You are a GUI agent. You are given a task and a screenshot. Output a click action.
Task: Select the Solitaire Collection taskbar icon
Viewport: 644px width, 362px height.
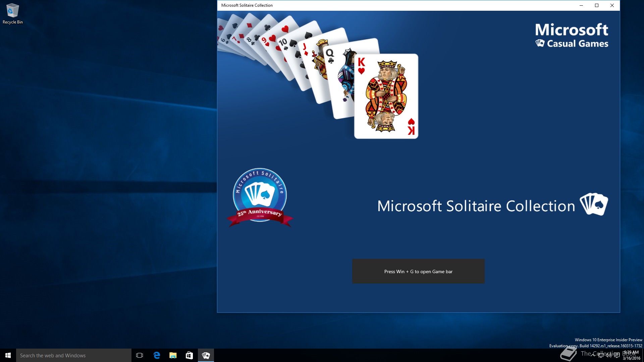coord(206,355)
